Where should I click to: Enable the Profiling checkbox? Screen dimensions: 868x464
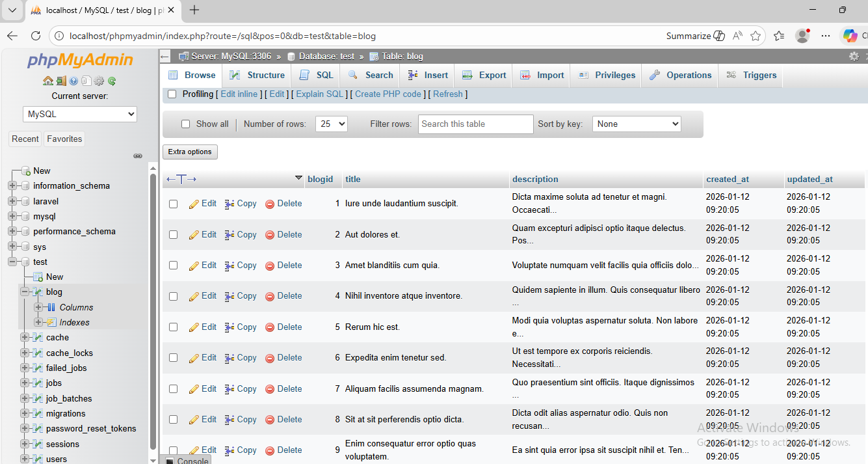pos(172,94)
